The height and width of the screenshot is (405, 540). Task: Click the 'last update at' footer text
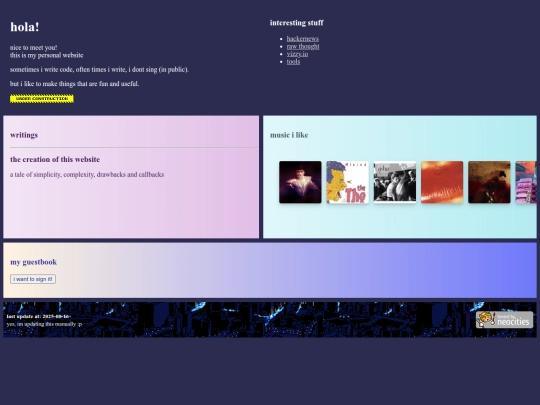[x=39, y=316]
